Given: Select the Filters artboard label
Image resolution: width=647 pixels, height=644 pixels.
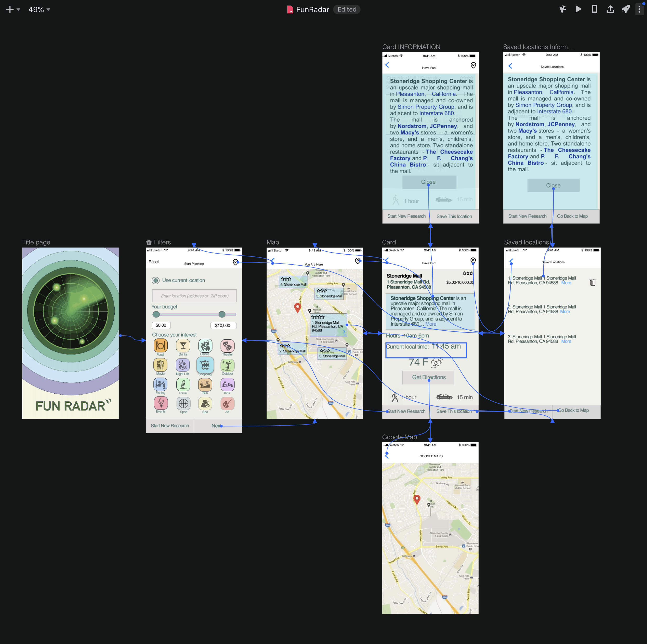Looking at the screenshot, I should (162, 242).
